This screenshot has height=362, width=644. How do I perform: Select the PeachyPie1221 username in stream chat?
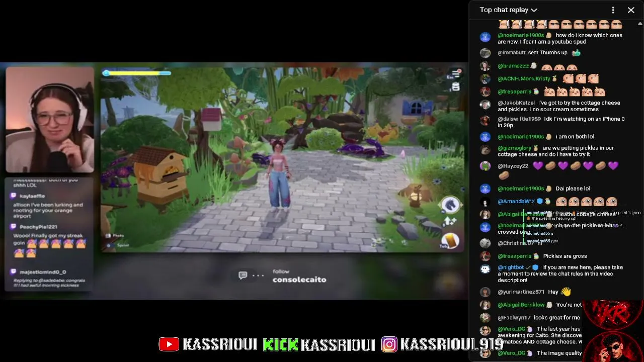coord(39,227)
